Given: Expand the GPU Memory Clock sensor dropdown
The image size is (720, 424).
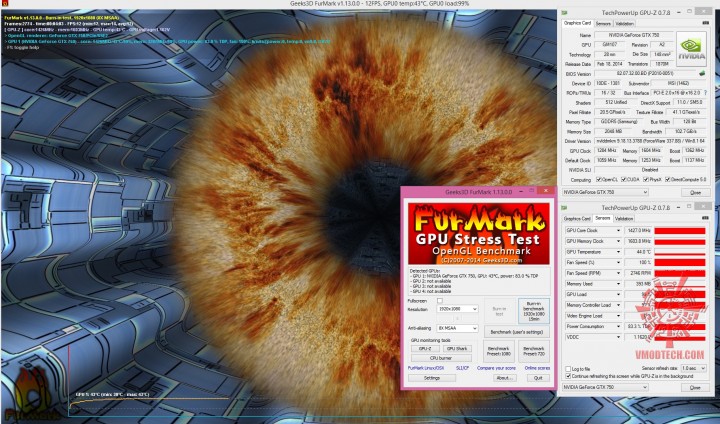Looking at the screenshot, I should click(618, 241).
